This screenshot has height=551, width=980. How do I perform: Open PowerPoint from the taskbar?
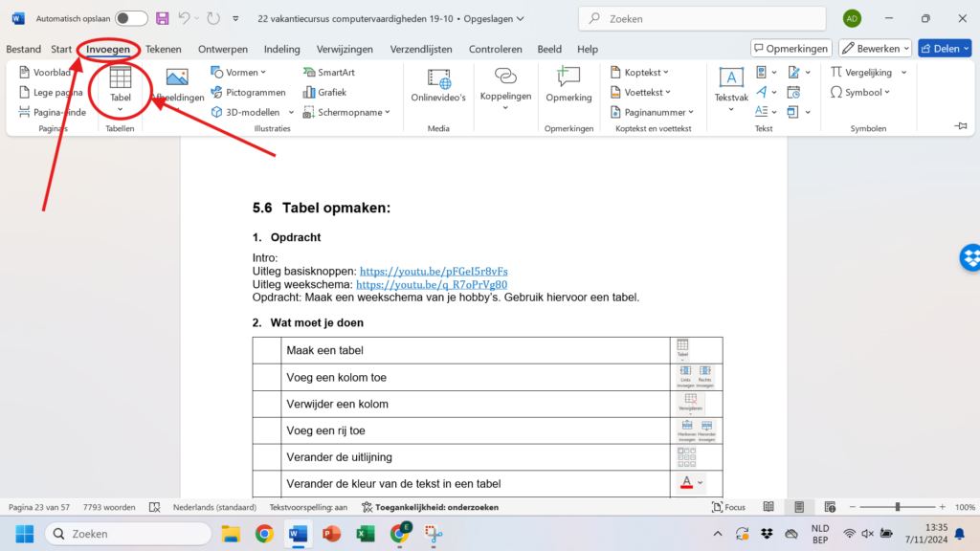tap(331, 534)
